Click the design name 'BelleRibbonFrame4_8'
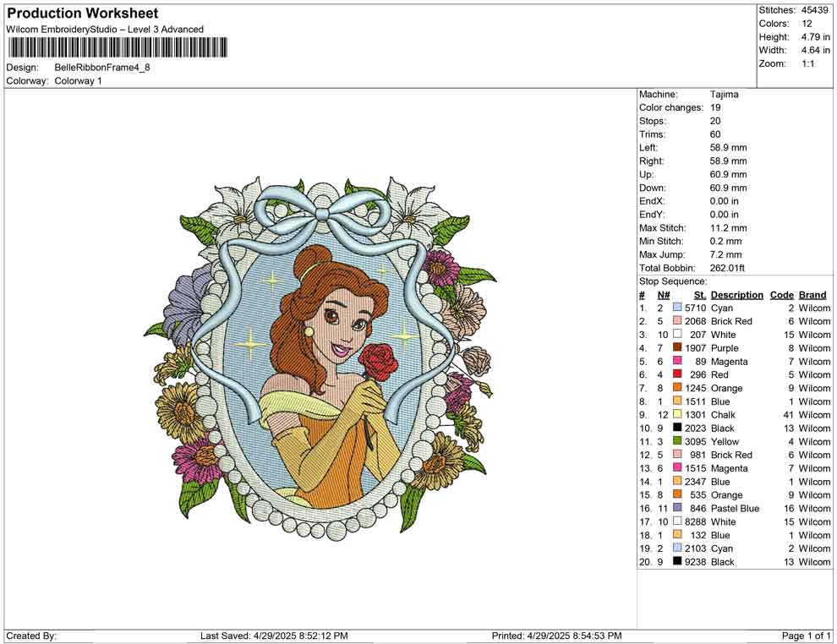The height and width of the screenshot is (644, 837). [102, 68]
